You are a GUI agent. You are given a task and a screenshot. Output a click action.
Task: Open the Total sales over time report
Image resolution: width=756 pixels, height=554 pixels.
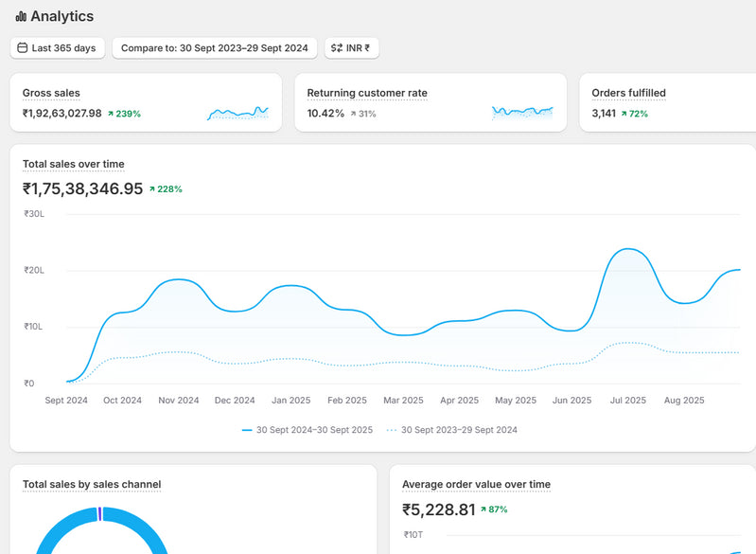click(74, 164)
